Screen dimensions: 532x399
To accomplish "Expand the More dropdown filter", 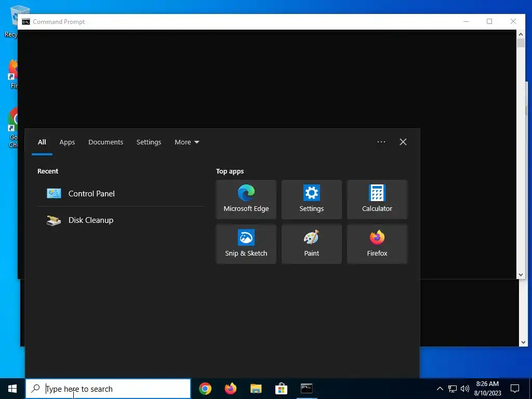I will coord(187,142).
